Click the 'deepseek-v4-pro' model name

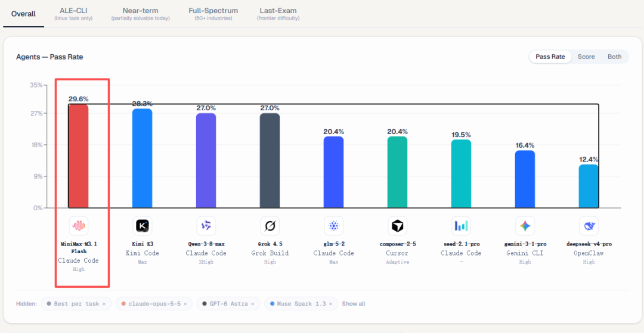tap(589, 244)
